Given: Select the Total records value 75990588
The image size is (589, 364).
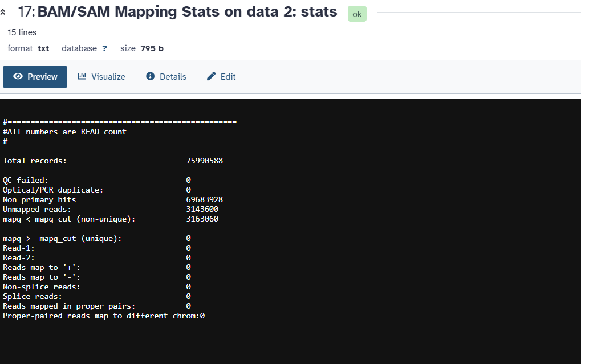Looking at the screenshot, I should coord(205,161).
